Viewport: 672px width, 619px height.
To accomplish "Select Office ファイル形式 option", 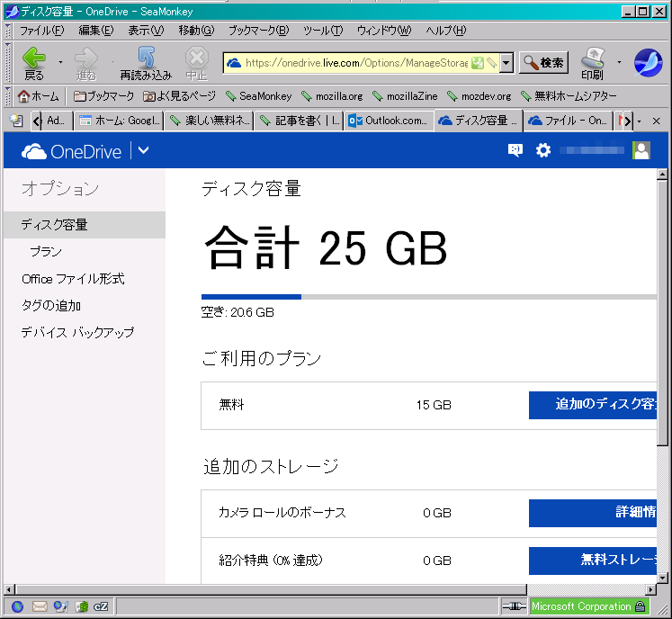I will pyautogui.click(x=73, y=279).
